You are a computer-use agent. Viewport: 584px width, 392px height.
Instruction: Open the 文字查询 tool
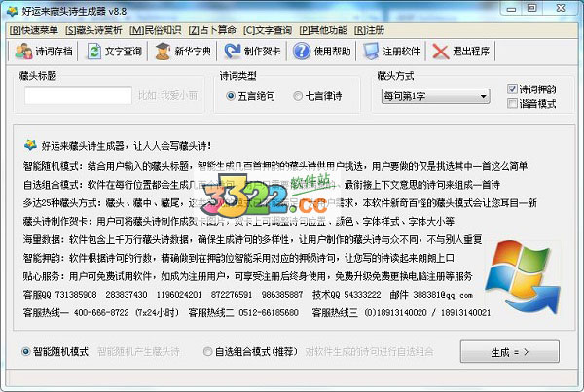tap(93, 52)
